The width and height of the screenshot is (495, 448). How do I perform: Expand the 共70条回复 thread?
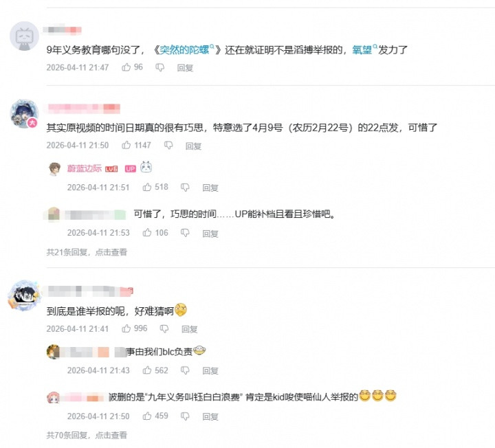(x=87, y=436)
